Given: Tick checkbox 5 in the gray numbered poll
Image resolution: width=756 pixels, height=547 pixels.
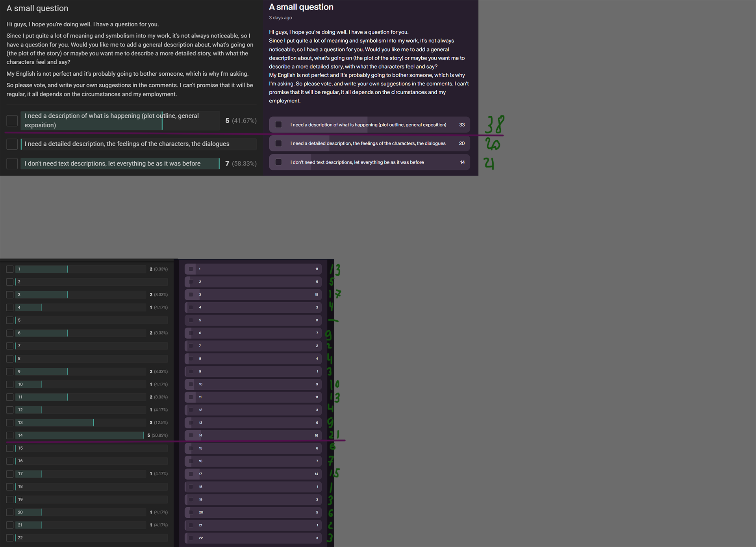Looking at the screenshot, I should tap(10, 320).
